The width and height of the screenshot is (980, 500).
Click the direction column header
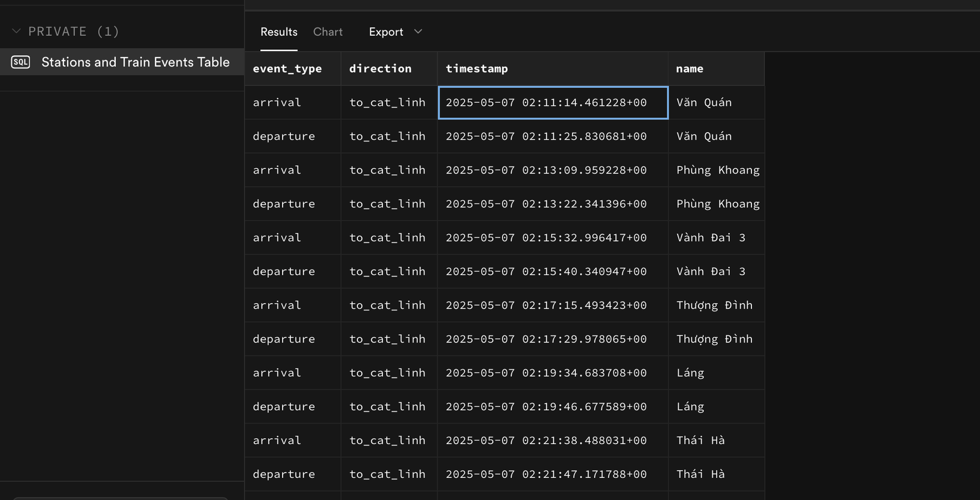[x=380, y=69]
